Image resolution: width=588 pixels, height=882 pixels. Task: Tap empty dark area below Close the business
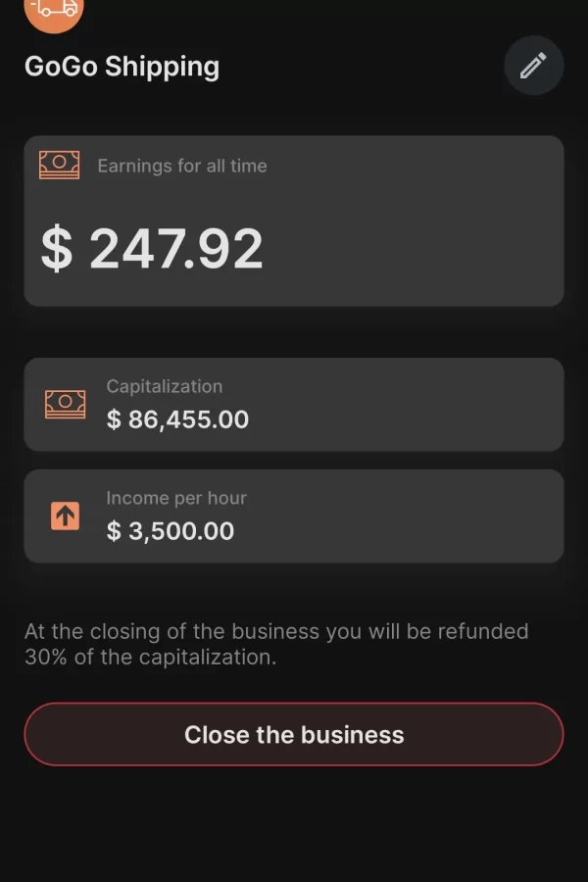[294, 823]
